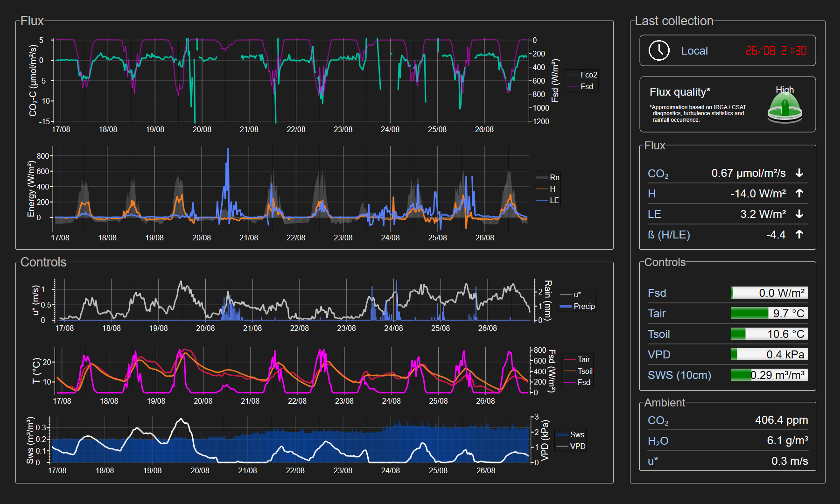Click the up arrow beside H flux value
This screenshot has width=840, height=504.
pos(799,193)
